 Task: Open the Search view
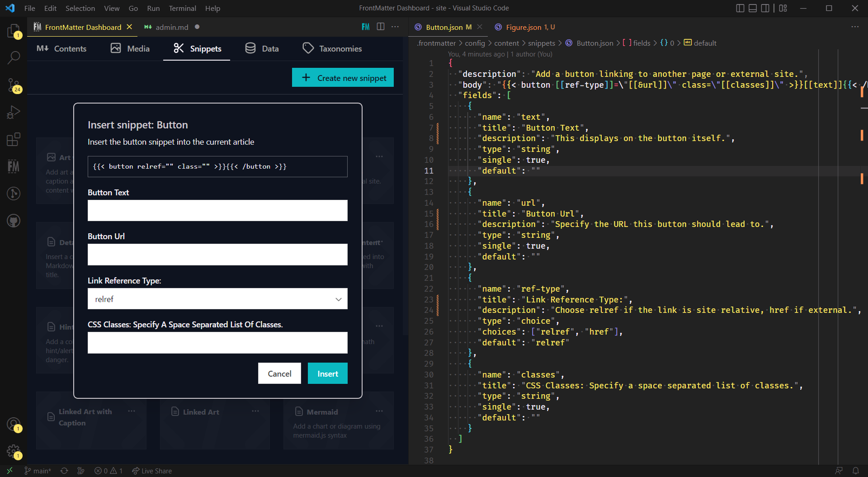[x=14, y=58]
